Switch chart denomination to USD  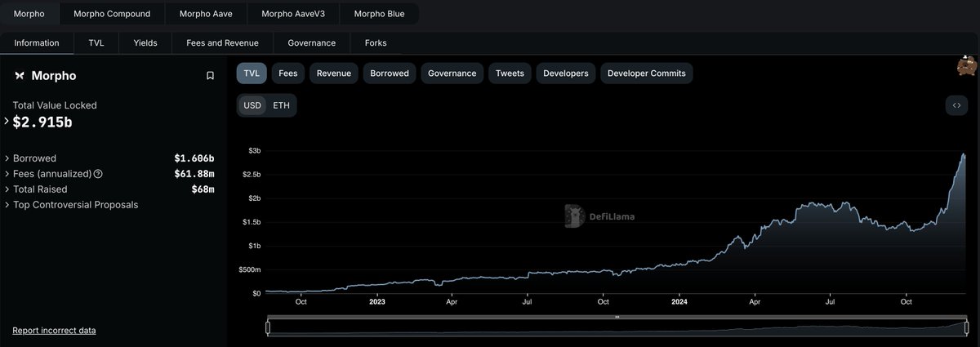[x=252, y=106]
